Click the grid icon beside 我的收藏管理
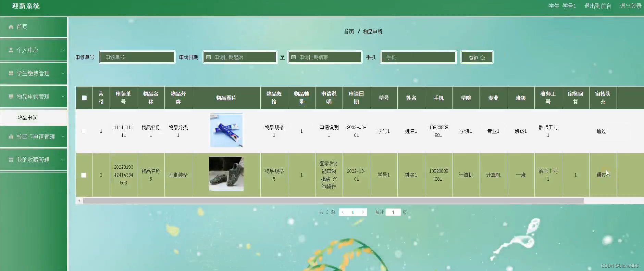The image size is (644, 271). pos(11,160)
